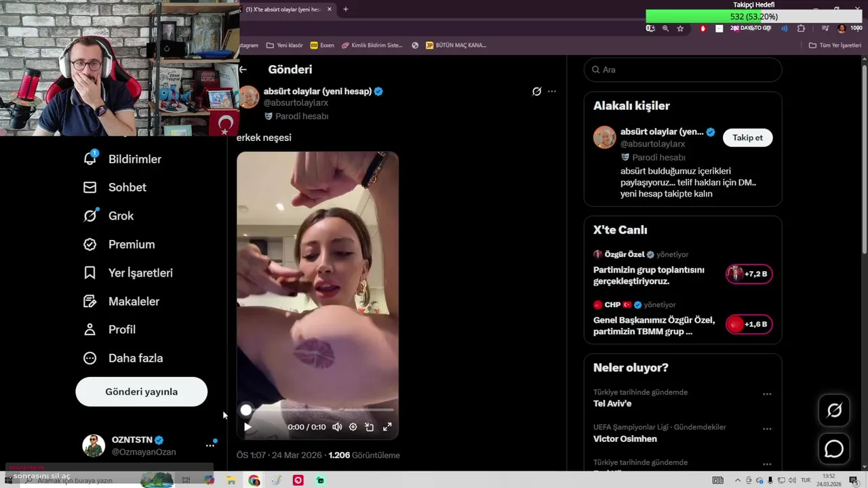This screenshot has height=488, width=868.
Task: Open floating chat messages button
Action: (x=834, y=449)
